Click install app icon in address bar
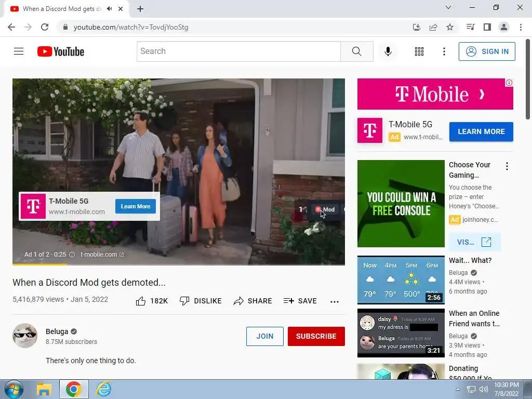This screenshot has width=532, height=399. [x=416, y=27]
